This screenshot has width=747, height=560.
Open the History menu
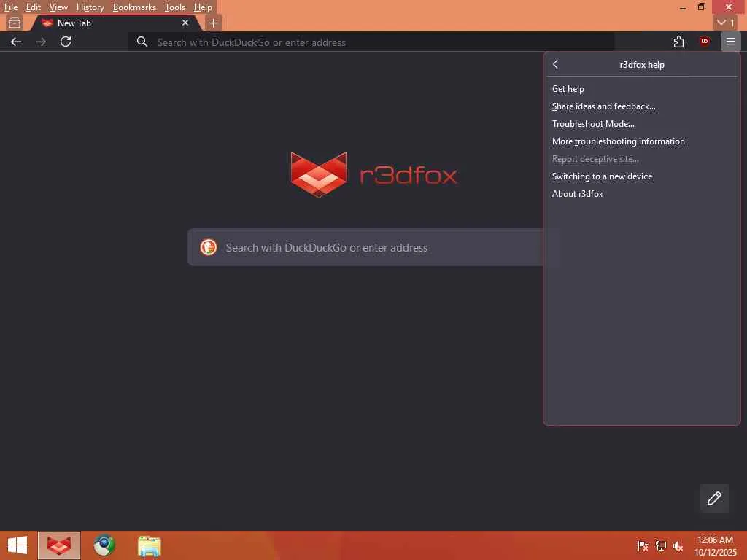click(90, 7)
